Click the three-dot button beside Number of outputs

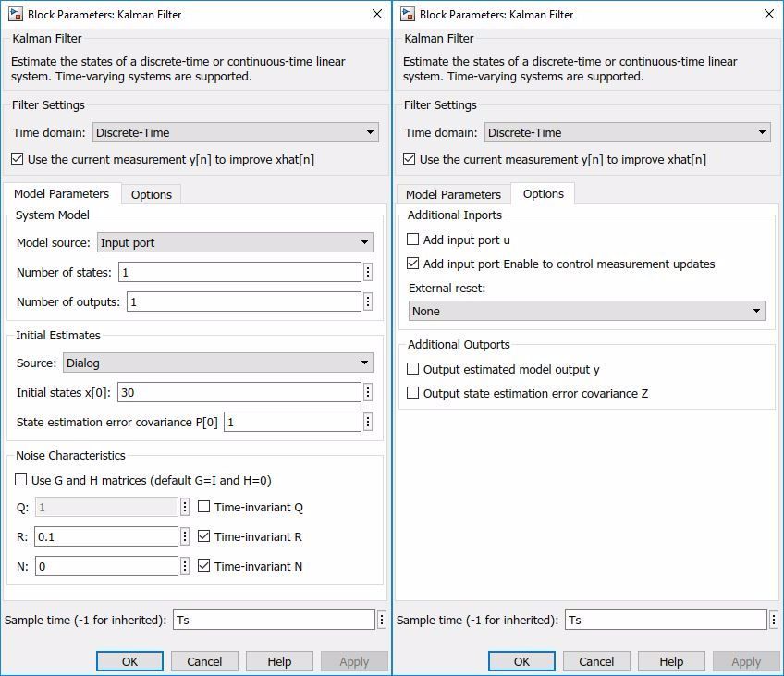click(x=368, y=301)
